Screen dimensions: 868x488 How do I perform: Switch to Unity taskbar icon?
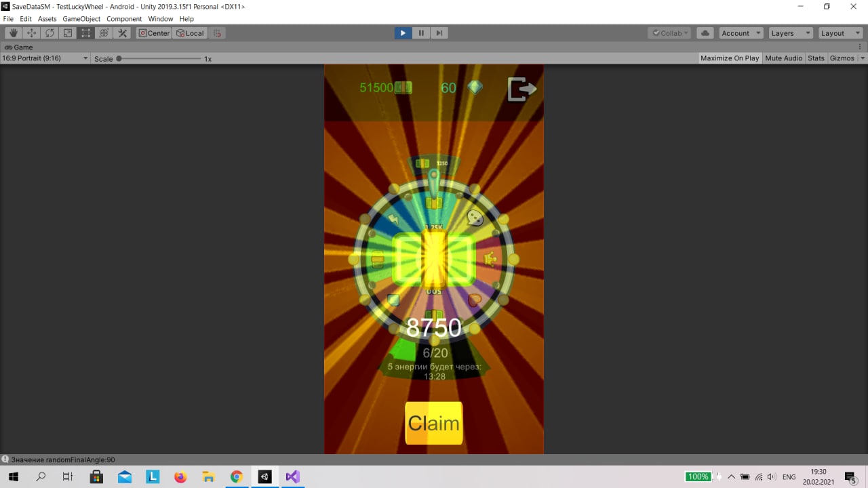(264, 476)
